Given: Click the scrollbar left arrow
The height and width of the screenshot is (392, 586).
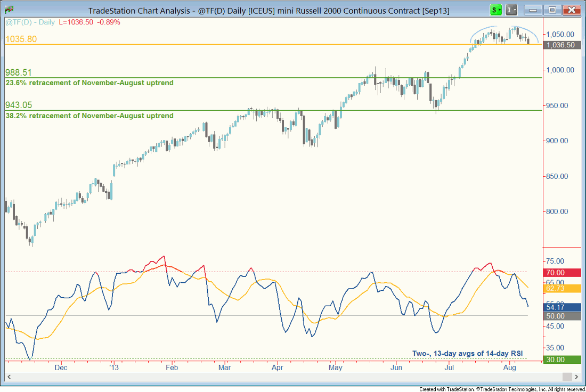Looking at the screenshot, I should tap(9, 377).
